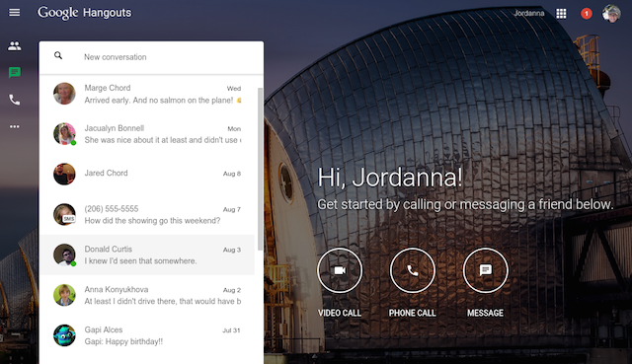Open the Google apps grid
The width and height of the screenshot is (632, 364).
[x=561, y=14]
